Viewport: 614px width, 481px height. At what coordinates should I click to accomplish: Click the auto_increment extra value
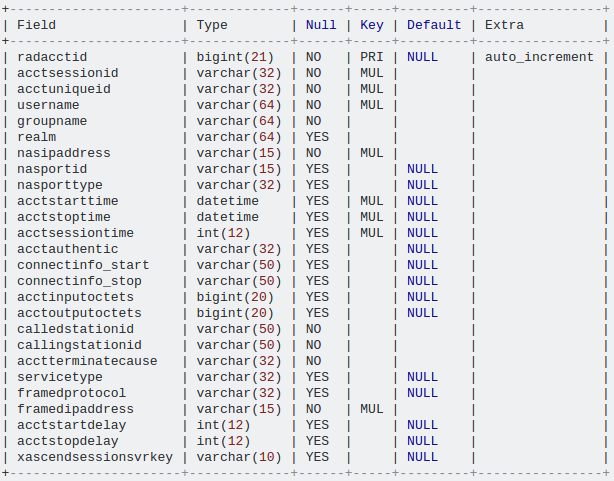pyautogui.click(x=539, y=57)
